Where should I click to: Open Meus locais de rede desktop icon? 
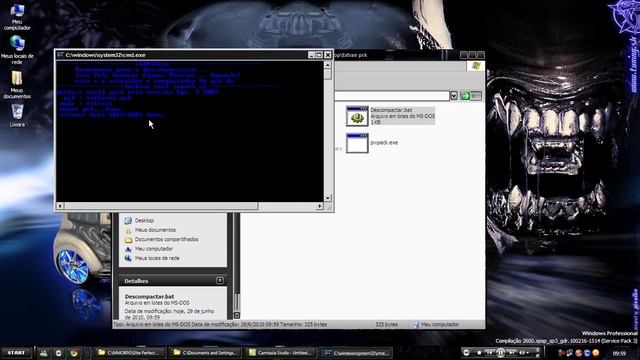tap(17, 50)
